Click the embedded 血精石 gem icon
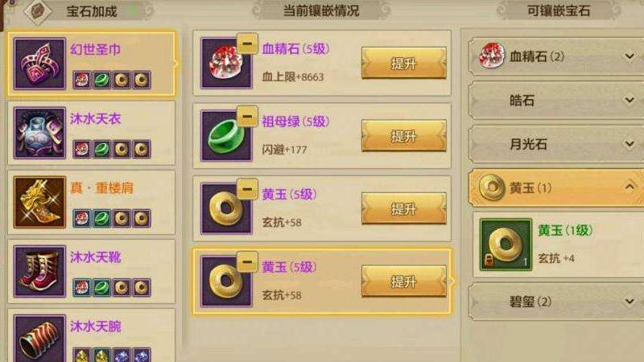This screenshot has width=644, height=362. click(225, 63)
